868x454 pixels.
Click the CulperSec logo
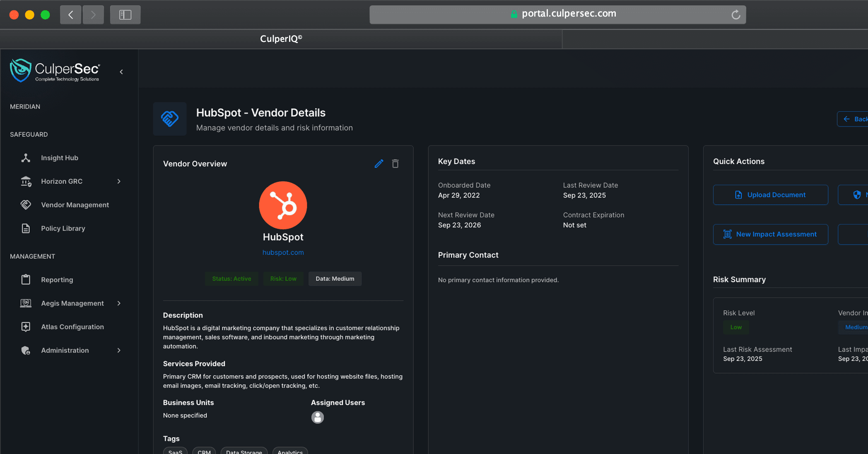55,70
